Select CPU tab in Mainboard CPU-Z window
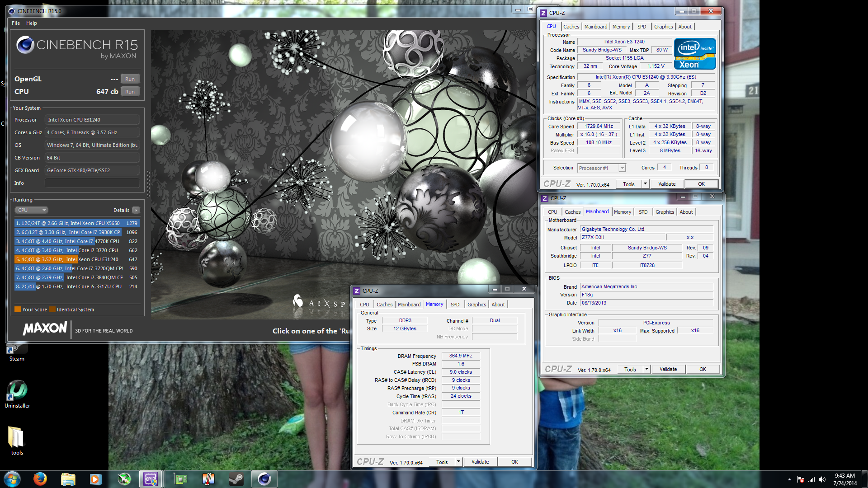The image size is (868, 488). click(552, 212)
